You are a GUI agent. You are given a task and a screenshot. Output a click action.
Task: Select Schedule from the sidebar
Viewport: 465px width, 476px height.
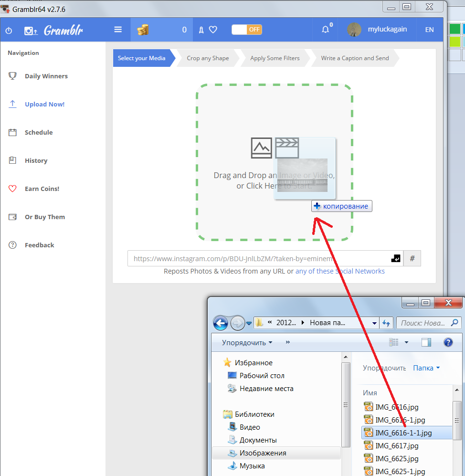pyautogui.click(x=39, y=132)
